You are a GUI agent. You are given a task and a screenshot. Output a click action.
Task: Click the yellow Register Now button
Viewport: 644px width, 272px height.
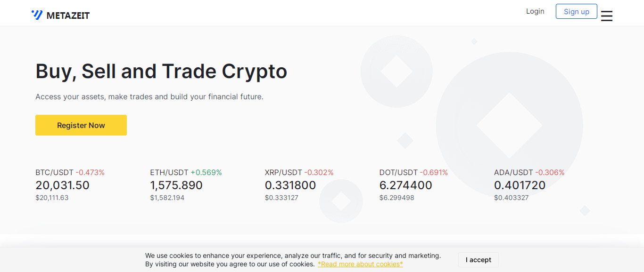(81, 125)
